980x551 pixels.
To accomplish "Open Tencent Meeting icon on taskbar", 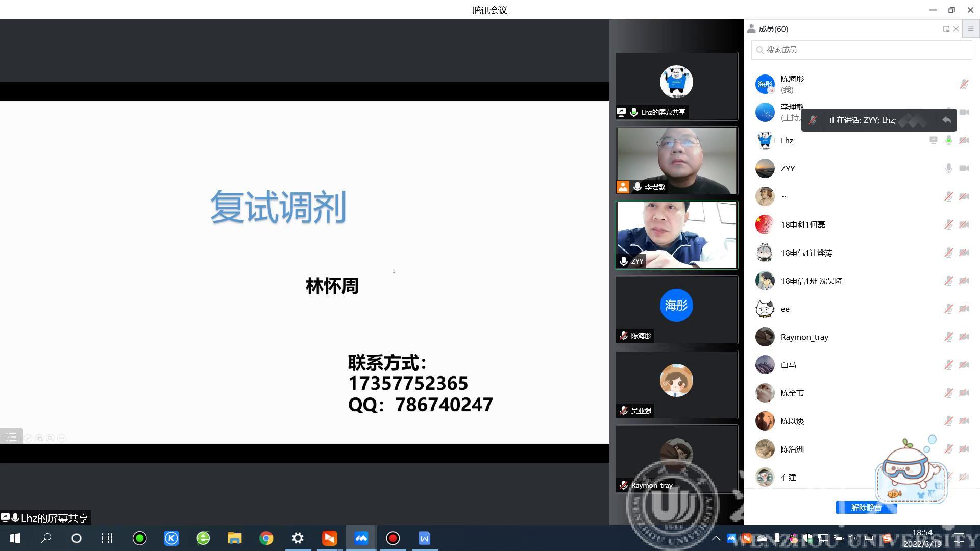I will click(x=361, y=538).
